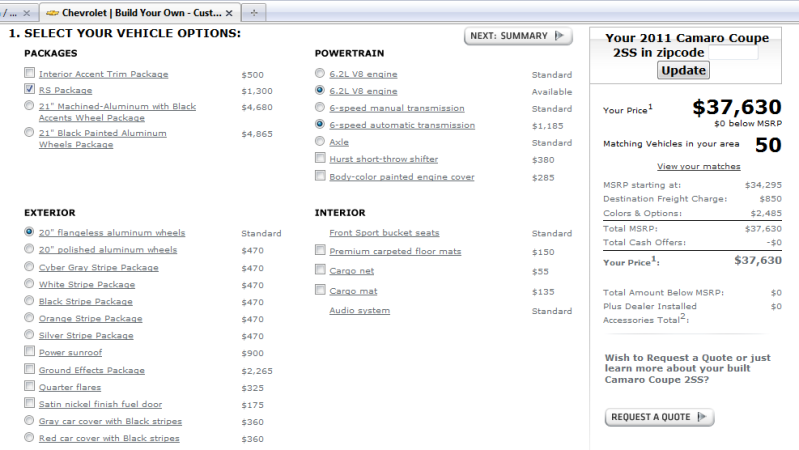
Task: Open the Cyber Gray Stripe Package link
Action: click(99, 268)
